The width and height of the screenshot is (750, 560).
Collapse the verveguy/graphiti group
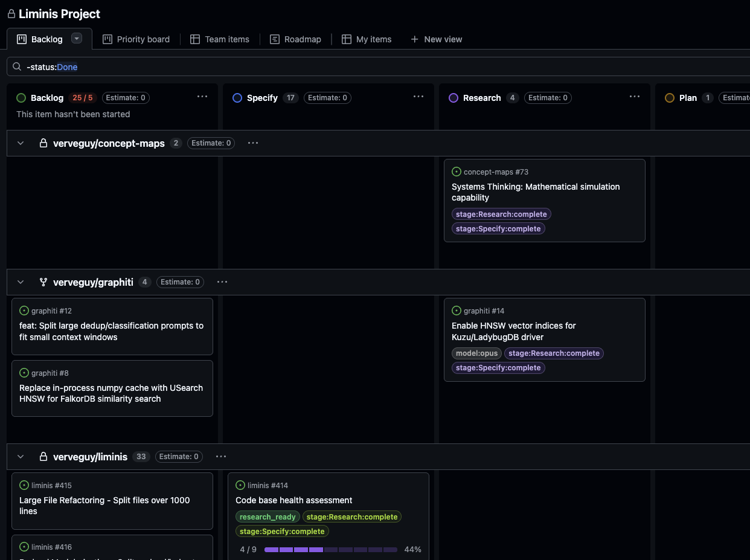[21, 282]
